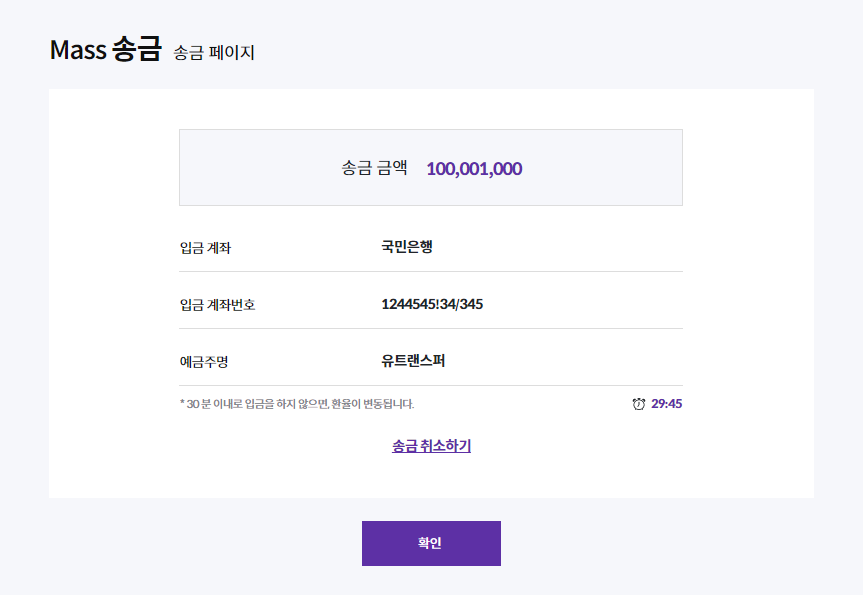Click the gray remittance amount box
The image size is (863, 595).
pyautogui.click(x=431, y=168)
